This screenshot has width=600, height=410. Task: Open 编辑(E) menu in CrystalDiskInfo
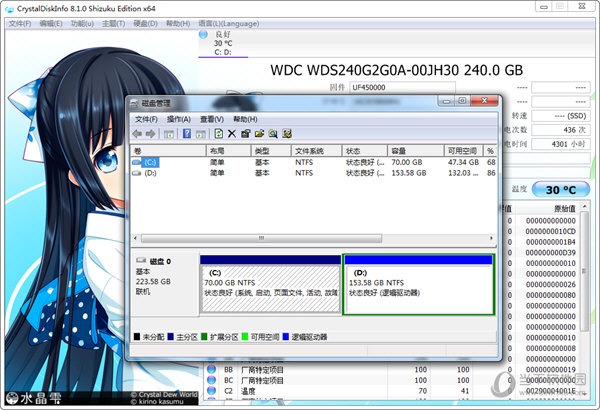click(51, 24)
